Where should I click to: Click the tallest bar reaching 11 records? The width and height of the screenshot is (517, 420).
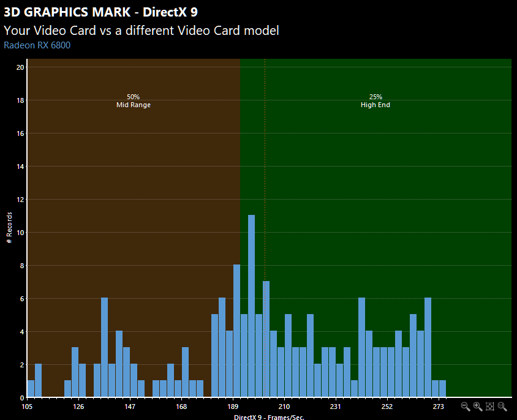[251, 306]
